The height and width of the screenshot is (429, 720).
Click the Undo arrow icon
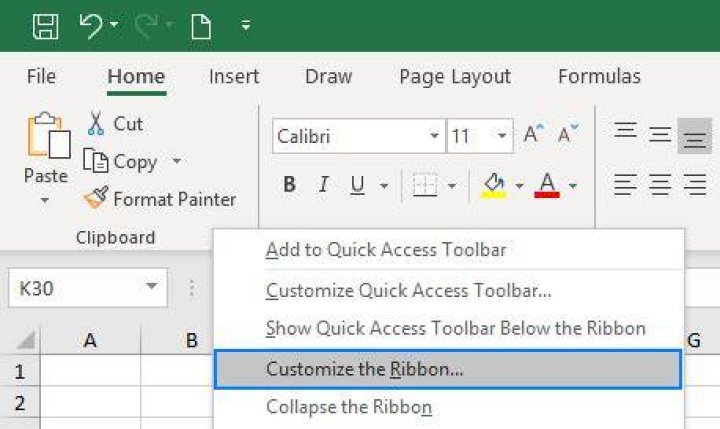[90, 26]
